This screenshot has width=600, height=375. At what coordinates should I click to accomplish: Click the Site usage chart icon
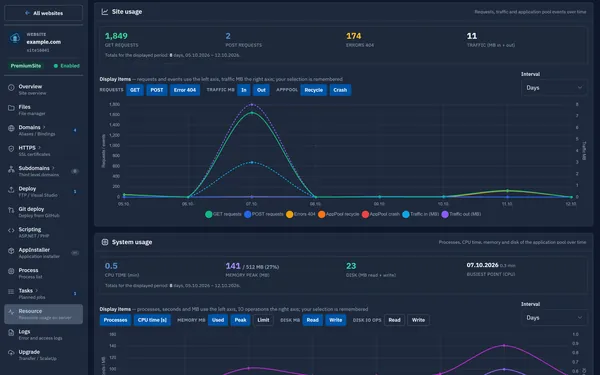click(104, 12)
